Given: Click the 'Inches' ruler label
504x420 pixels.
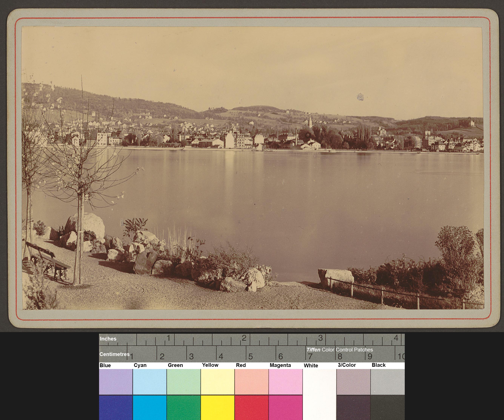Looking at the screenshot, I should tap(108, 339).
